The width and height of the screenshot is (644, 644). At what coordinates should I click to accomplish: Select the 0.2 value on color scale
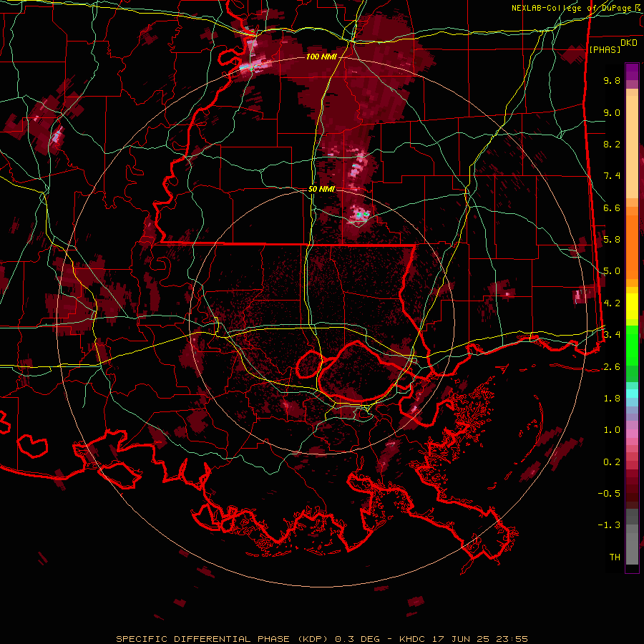[612, 462]
